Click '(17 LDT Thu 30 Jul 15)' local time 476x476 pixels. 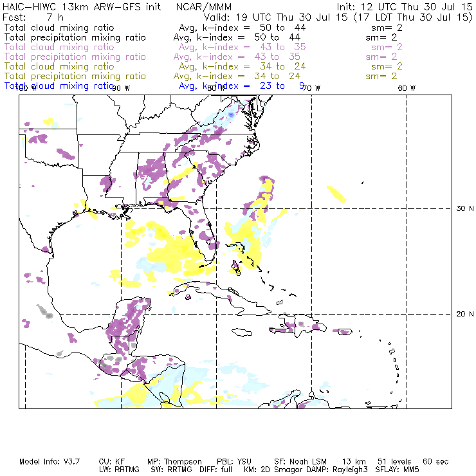click(x=413, y=17)
